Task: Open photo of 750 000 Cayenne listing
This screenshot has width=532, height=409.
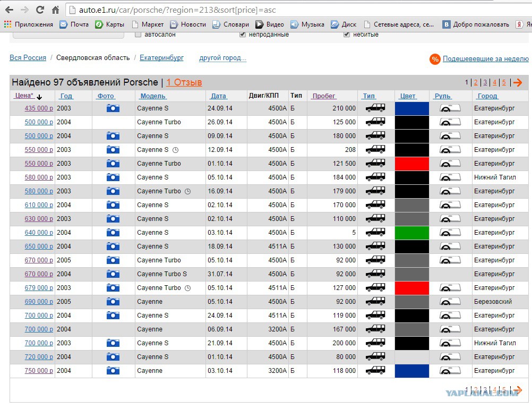Action: (x=113, y=371)
